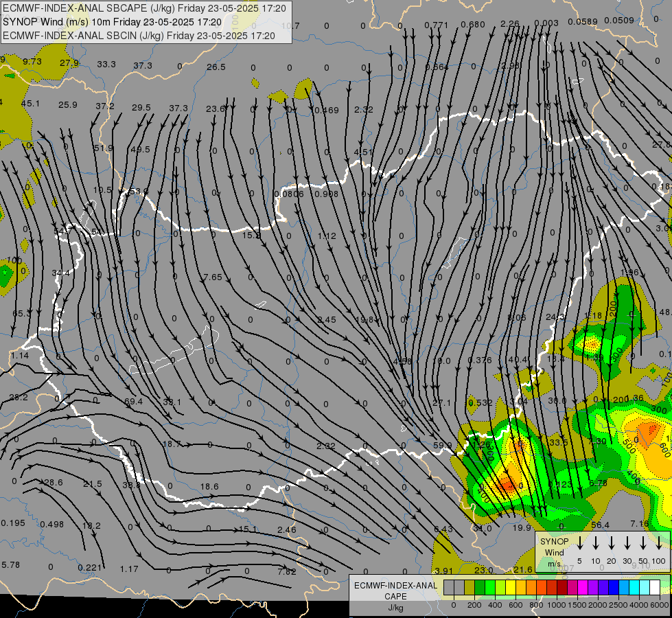Viewport: 672px width, 618px height.
Task: Pick the bright magenta CAPE legend swatch
Action: click(x=583, y=587)
